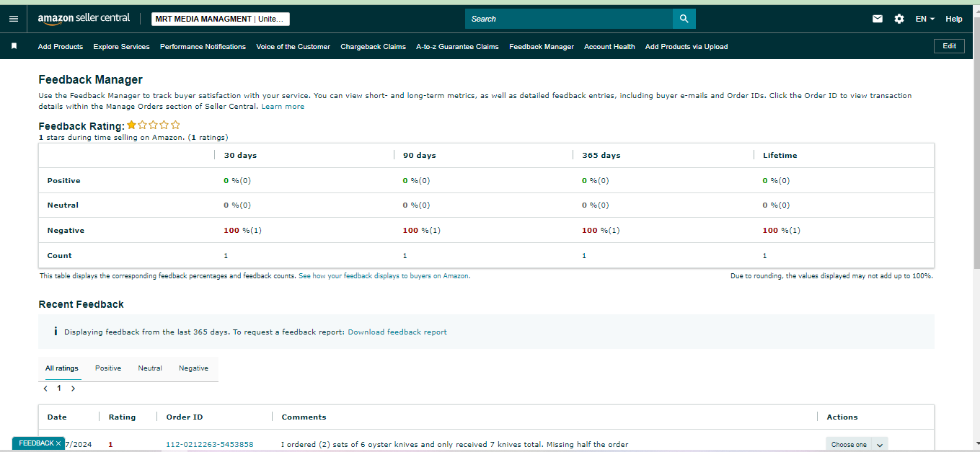Click the Actions column header
This screenshot has width=980, height=452.
tap(842, 417)
